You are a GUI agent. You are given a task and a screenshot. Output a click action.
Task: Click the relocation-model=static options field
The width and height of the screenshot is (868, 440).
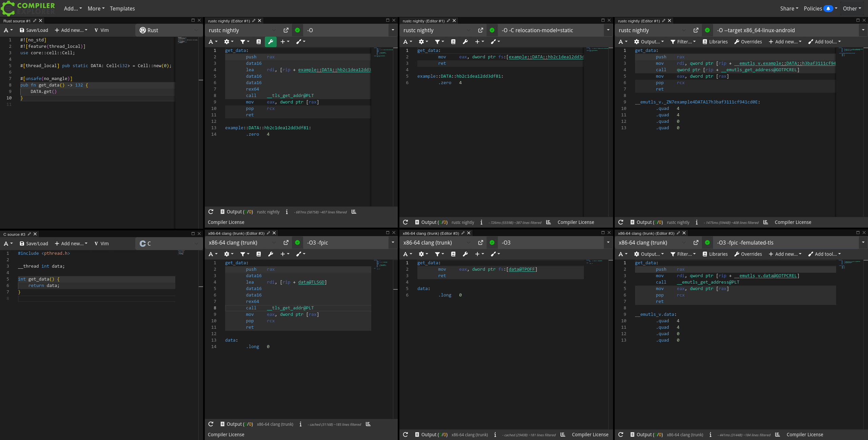tap(551, 30)
